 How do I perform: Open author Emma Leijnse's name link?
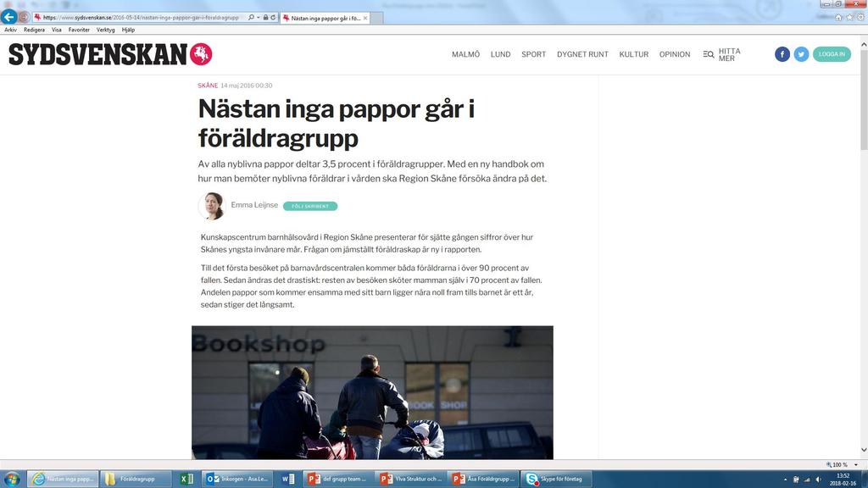(254, 205)
